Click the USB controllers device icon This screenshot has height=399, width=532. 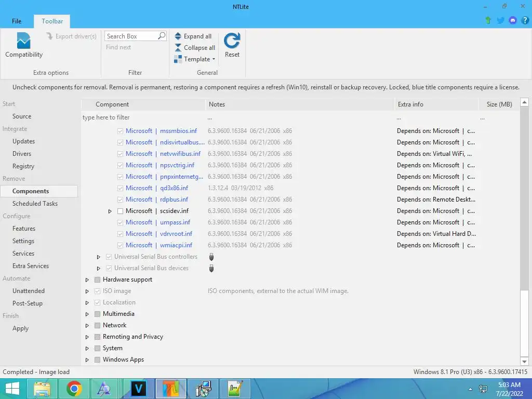click(x=211, y=257)
